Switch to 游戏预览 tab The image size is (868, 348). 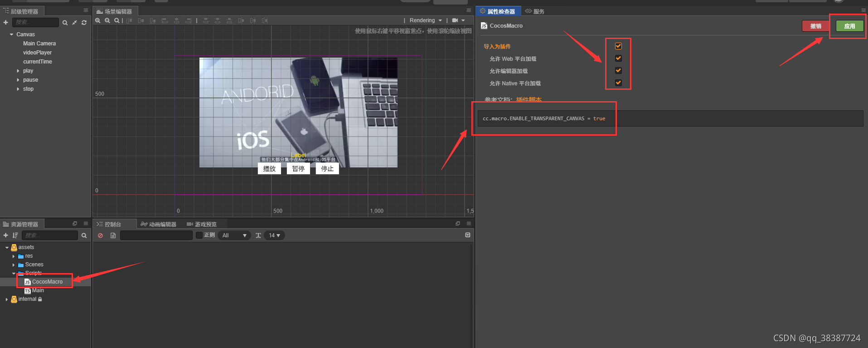pyautogui.click(x=202, y=224)
